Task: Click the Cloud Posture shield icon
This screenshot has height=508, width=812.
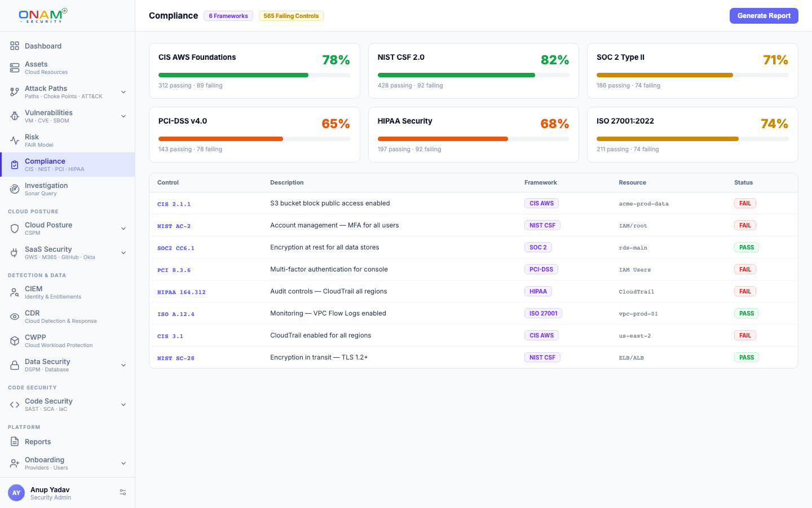Action: (x=15, y=229)
